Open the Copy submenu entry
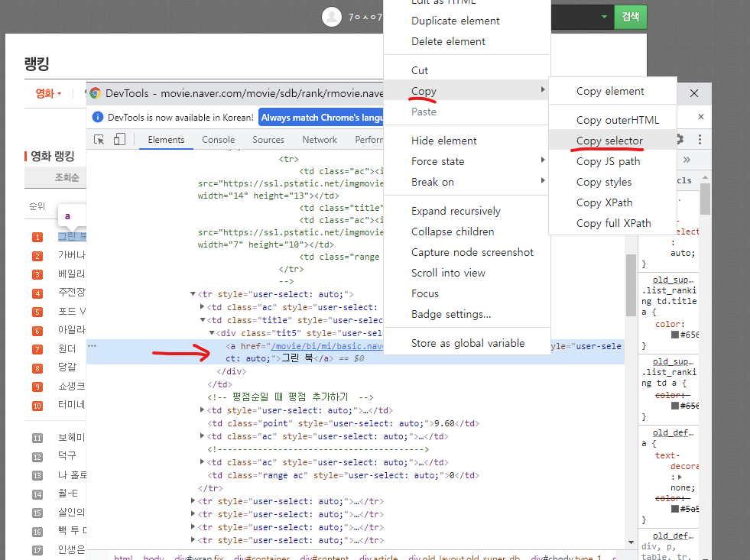The width and height of the screenshot is (750, 560). point(467,91)
